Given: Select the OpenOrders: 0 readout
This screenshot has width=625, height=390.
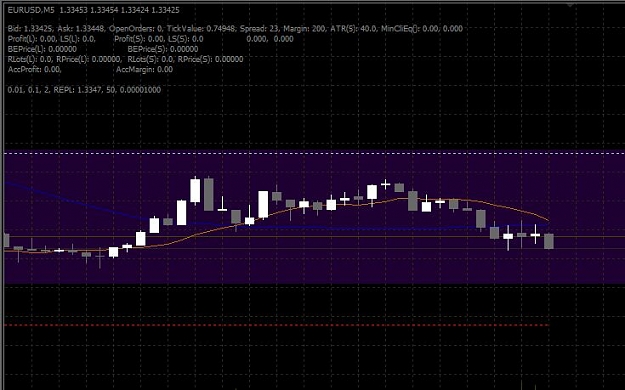Looking at the screenshot, I should tap(136, 28).
